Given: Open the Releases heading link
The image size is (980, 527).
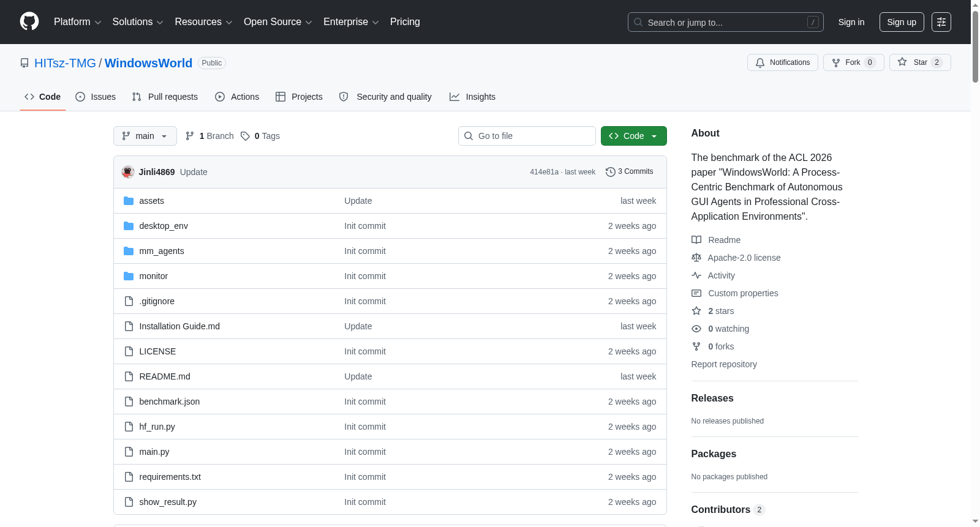Looking at the screenshot, I should (x=712, y=398).
